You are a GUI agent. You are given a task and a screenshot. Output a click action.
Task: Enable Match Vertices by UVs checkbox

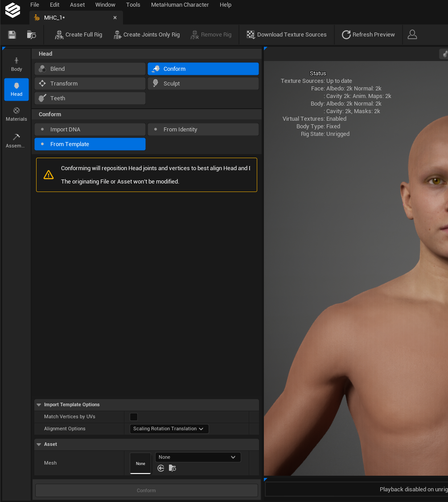(134, 417)
